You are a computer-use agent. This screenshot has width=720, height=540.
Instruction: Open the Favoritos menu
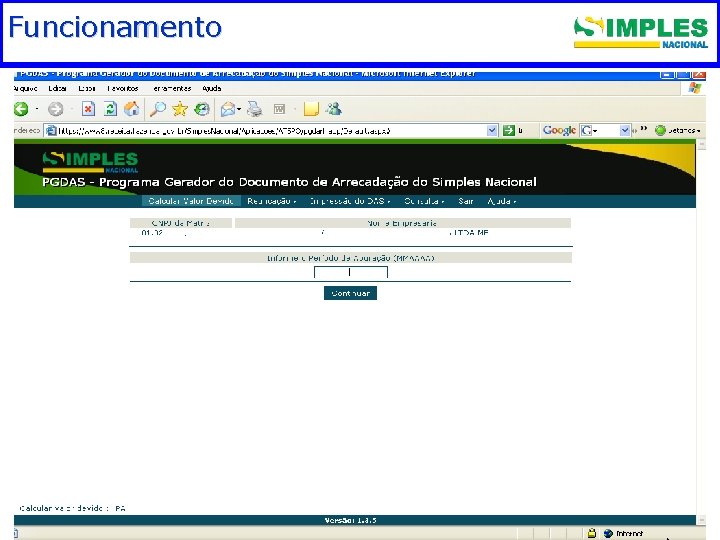pyautogui.click(x=123, y=88)
